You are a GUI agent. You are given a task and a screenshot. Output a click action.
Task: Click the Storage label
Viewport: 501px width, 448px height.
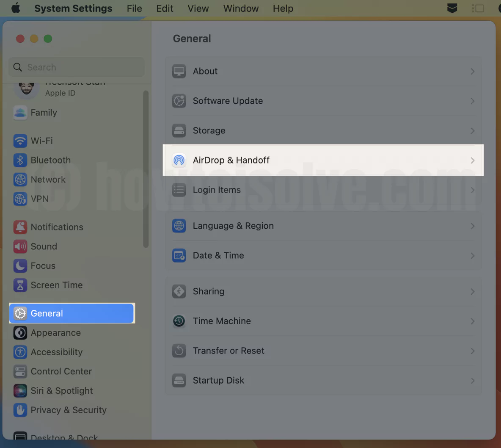pyautogui.click(x=209, y=130)
